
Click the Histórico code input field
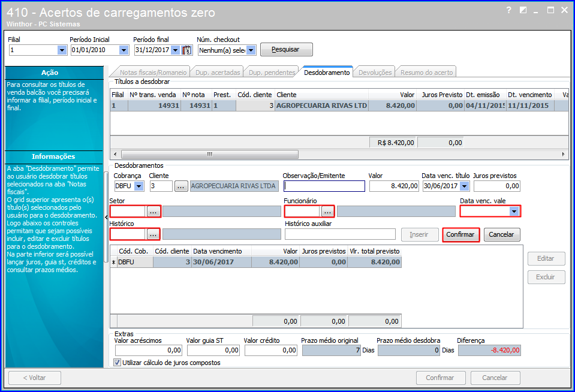pyautogui.click(x=128, y=234)
